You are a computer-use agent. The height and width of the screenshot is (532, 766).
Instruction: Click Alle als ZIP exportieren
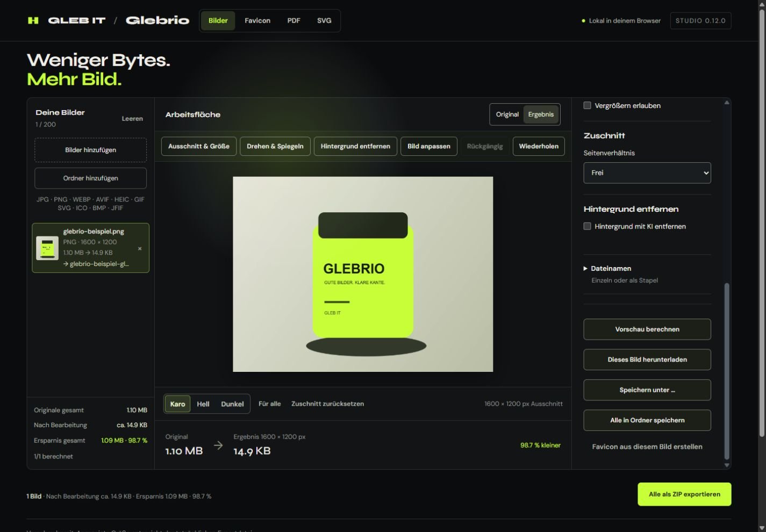tap(684, 494)
